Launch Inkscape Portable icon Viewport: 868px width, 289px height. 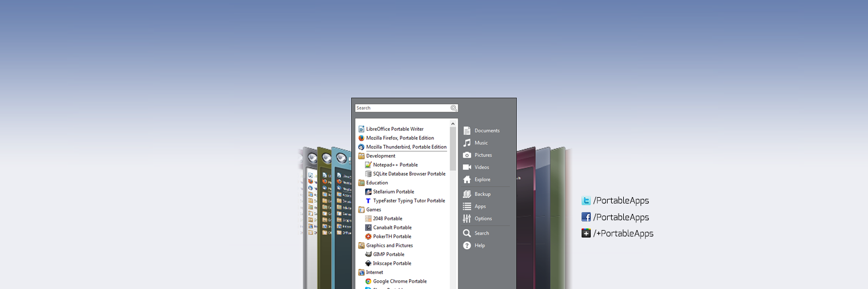pos(368,263)
